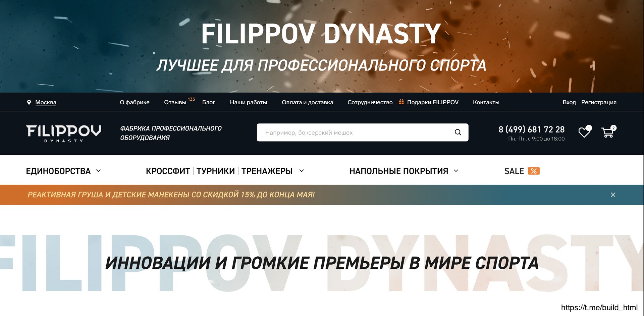
Task: Click the banner slogan ЛУЧШЕЕ ДЛЯ ПРОФЕССИОНАЛЬНОГО СПОРТА
Action: (321, 65)
